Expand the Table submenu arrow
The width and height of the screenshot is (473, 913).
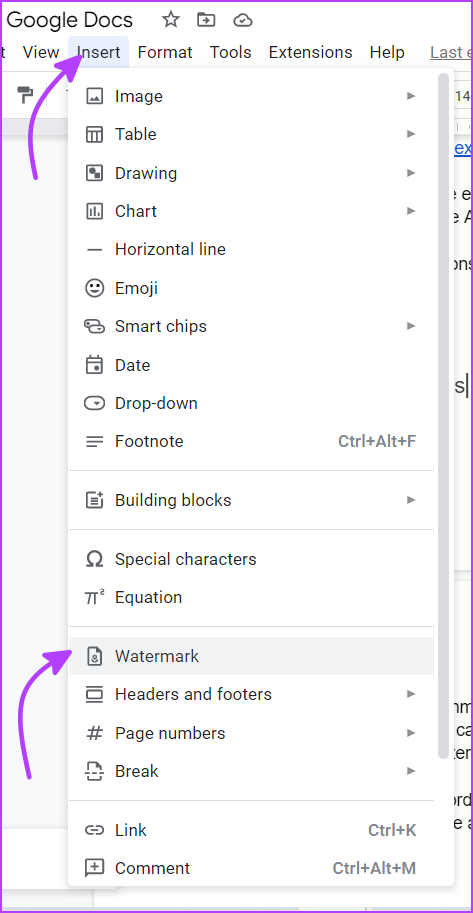click(x=411, y=134)
